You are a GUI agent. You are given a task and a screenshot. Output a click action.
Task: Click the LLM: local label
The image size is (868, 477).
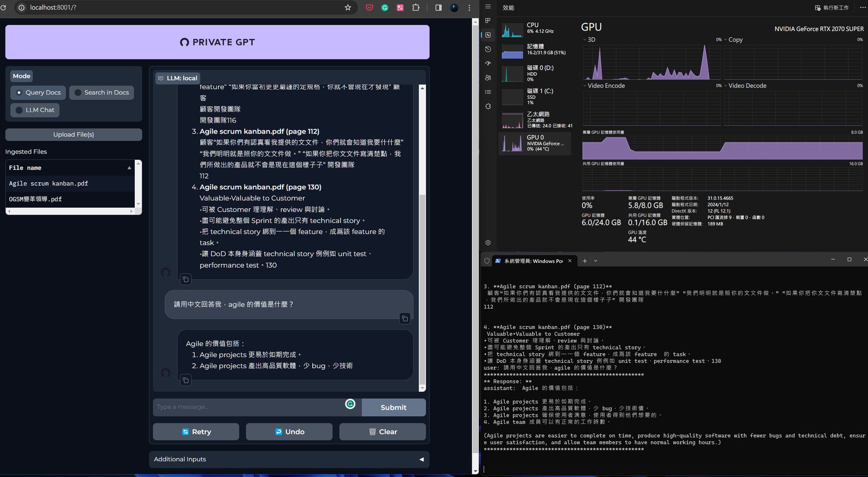pos(178,78)
